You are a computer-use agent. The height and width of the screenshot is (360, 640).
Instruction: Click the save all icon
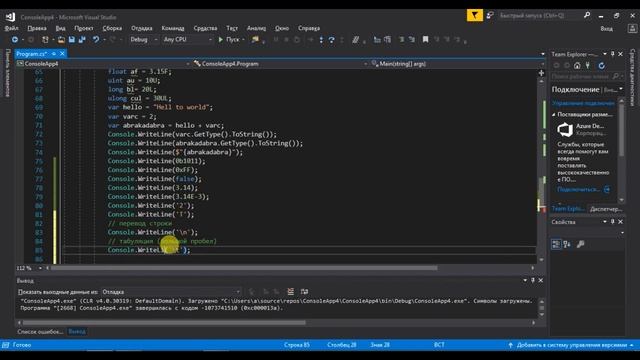(82, 40)
